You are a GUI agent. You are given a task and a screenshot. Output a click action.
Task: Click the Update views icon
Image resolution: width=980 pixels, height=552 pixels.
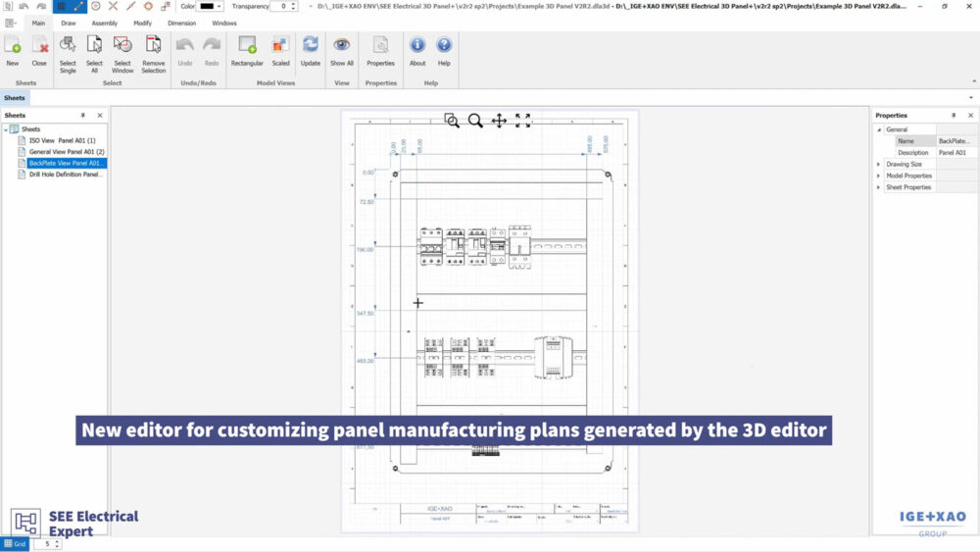311,51
